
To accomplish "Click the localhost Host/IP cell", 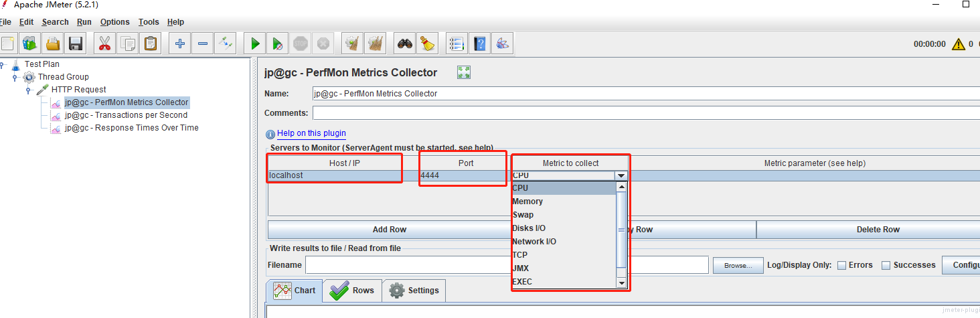I will coord(343,175).
